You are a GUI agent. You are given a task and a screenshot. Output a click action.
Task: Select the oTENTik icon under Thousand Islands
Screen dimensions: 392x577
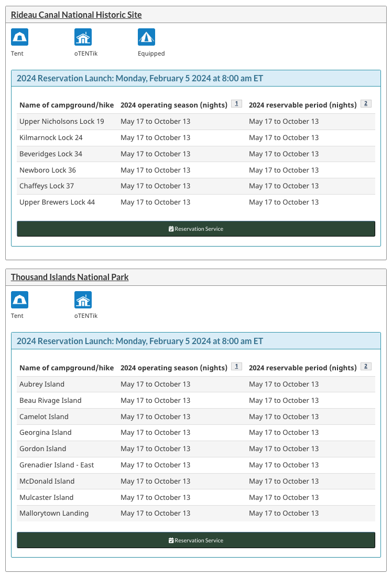point(83,300)
